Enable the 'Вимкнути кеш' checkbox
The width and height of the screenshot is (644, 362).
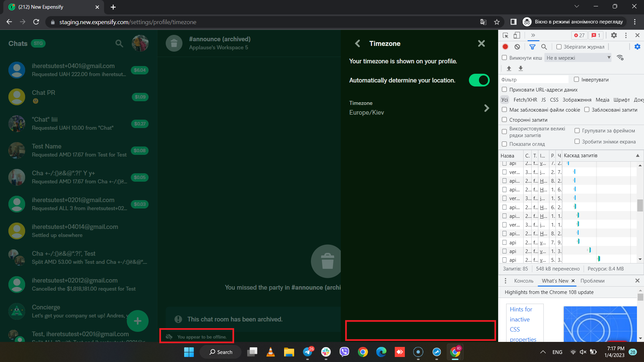504,57
